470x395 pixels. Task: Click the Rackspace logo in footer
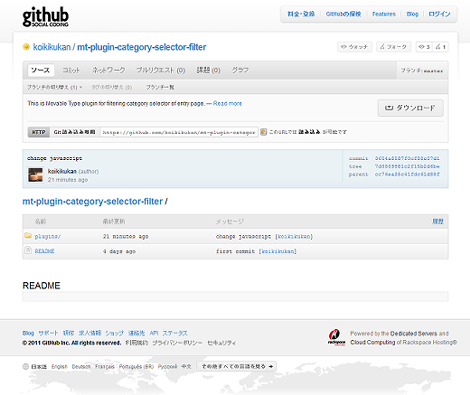336,338
